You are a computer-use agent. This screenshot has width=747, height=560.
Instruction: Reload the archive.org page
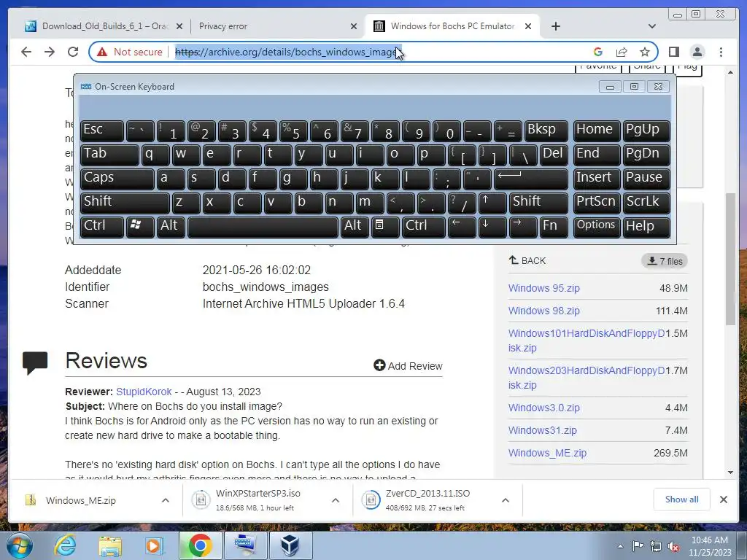click(x=73, y=52)
